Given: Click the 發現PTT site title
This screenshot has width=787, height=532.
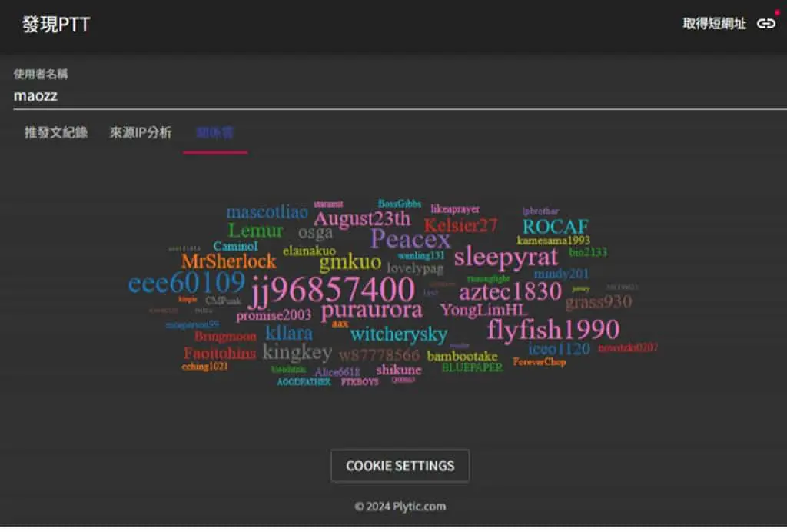Looking at the screenshot, I should (55, 24).
